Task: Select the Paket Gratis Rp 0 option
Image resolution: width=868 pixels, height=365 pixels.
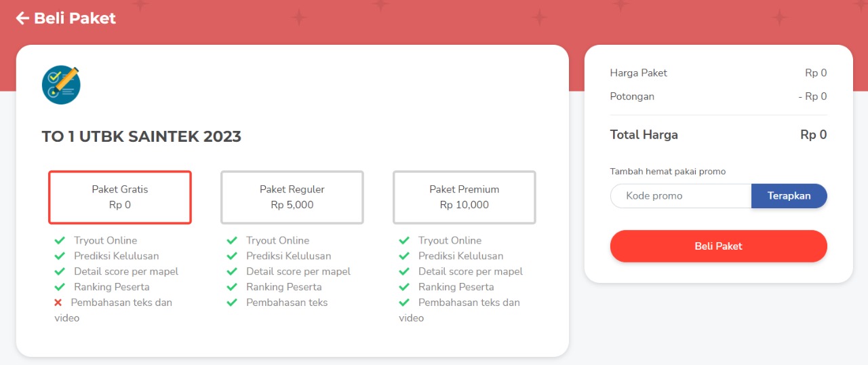Action: pyautogui.click(x=120, y=197)
